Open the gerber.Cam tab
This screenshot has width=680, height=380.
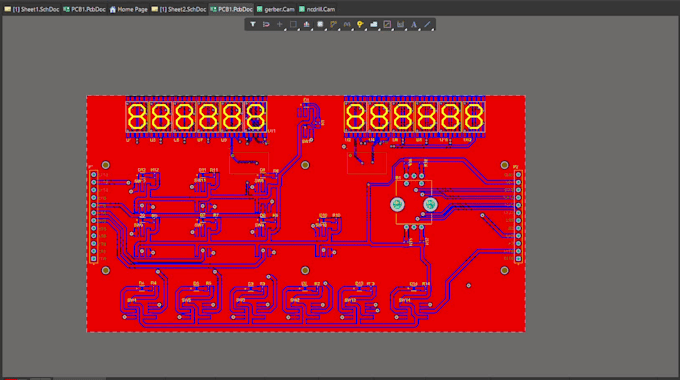click(x=275, y=9)
